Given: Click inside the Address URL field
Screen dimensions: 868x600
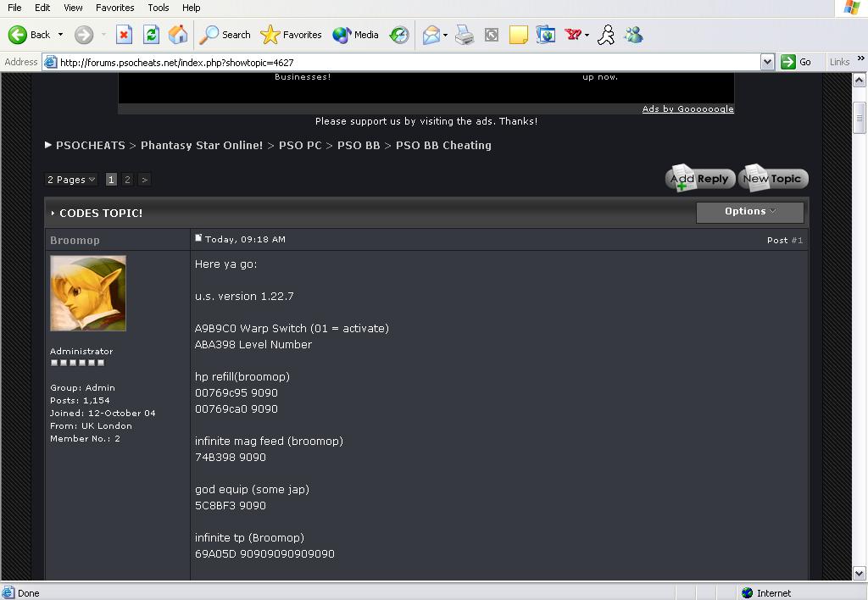Looking at the screenshot, I should [x=408, y=62].
